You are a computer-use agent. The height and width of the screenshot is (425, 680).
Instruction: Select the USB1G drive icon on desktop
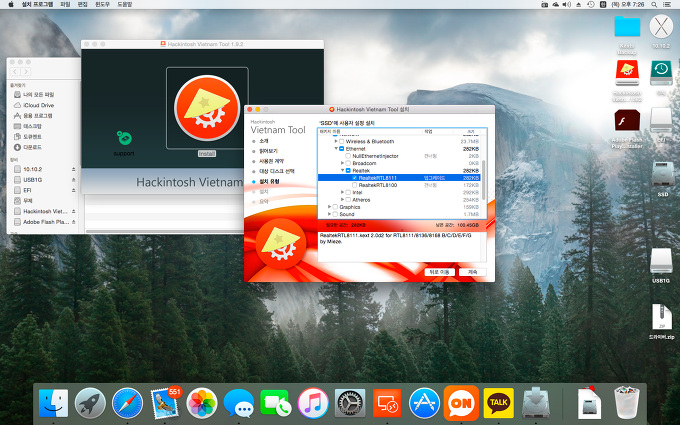661,261
